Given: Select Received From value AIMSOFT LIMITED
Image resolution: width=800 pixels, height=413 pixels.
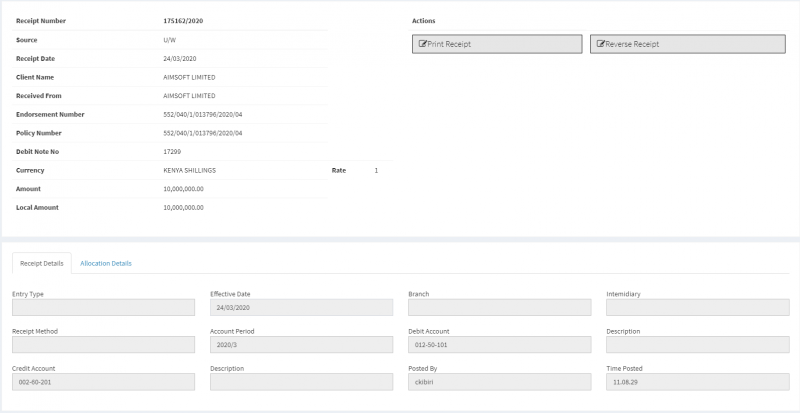Looking at the screenshot, I should (189, 96).
